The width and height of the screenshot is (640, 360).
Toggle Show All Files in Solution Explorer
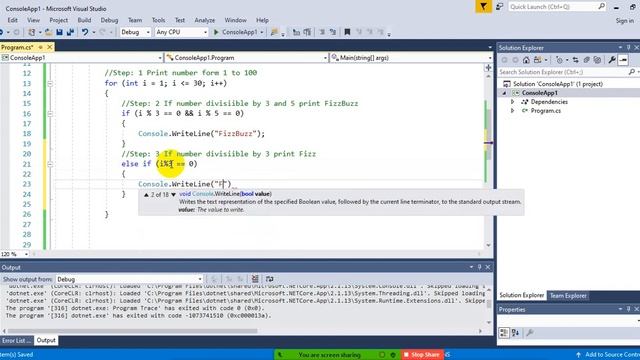[x=598, y=60]
